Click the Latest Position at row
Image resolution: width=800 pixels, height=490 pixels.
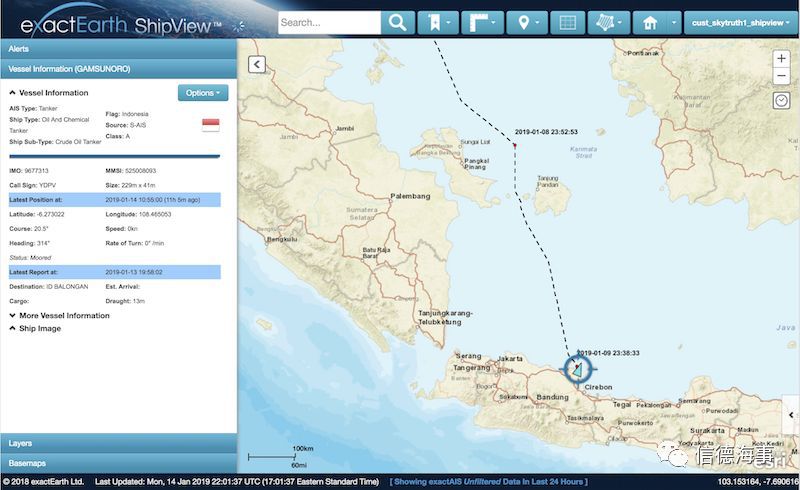(x=115, y=200)
